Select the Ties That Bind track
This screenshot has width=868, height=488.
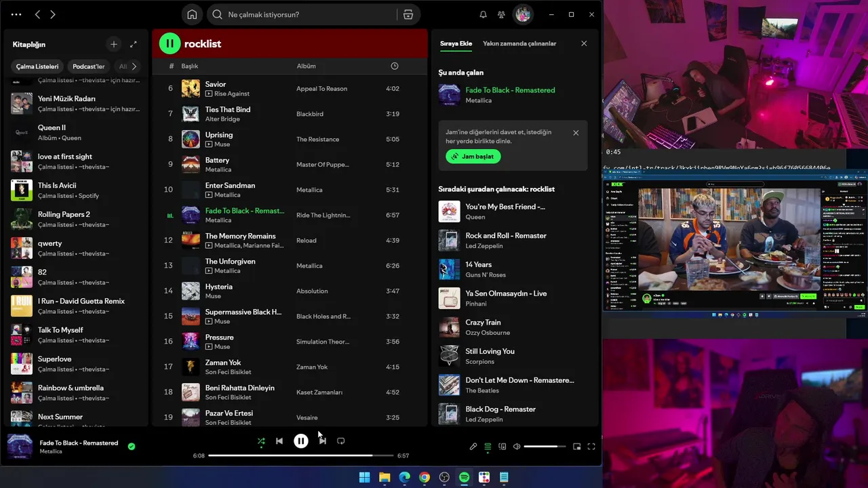pos(290,114)
